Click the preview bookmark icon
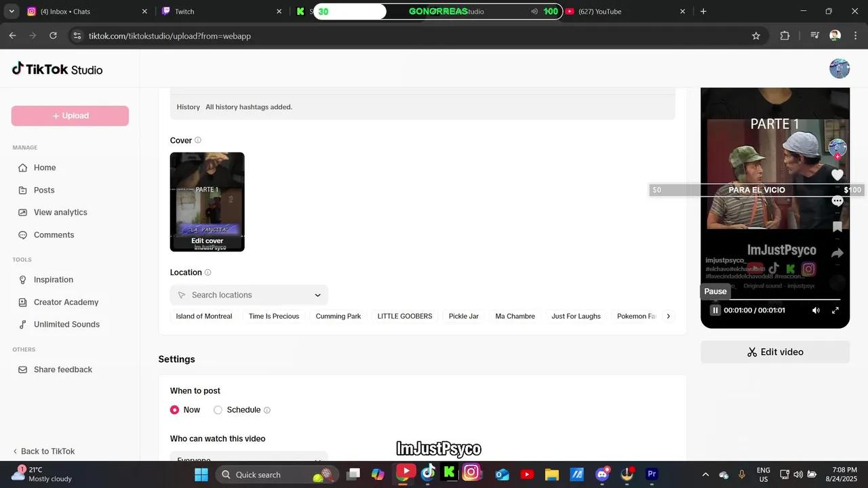868x488 pixels. coord(837,227)
